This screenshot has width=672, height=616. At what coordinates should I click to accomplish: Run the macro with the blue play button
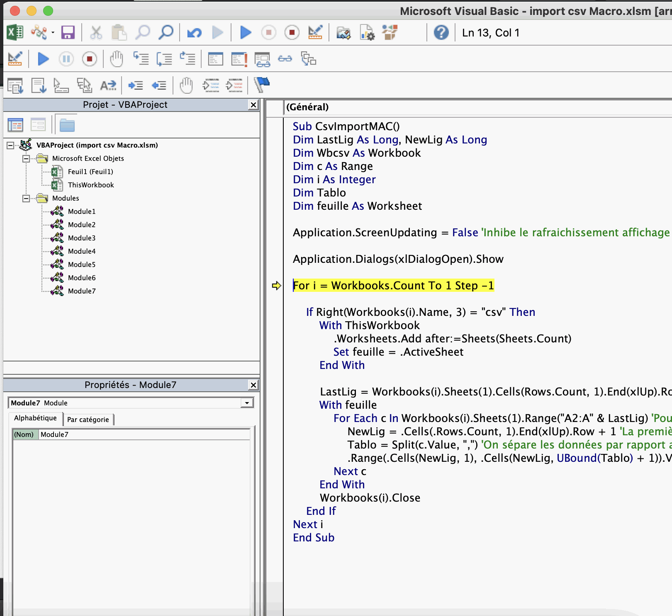click(x=246, y=32)
